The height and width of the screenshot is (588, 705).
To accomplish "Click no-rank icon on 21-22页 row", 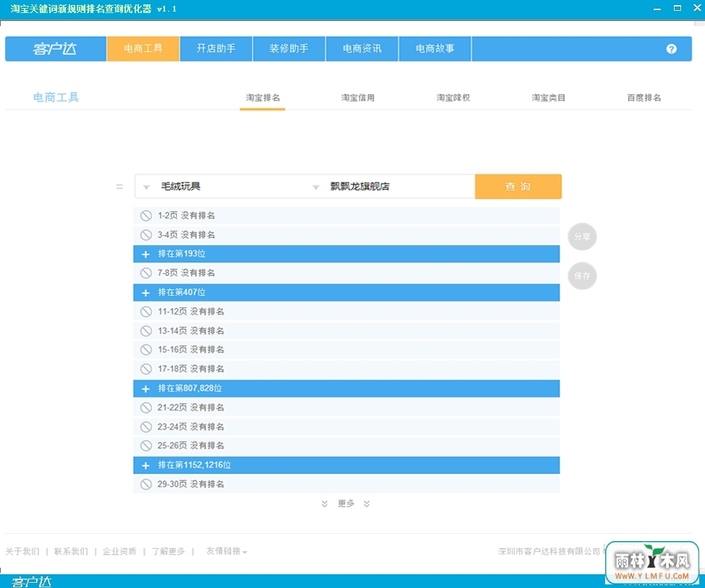I will pos(146,408).
